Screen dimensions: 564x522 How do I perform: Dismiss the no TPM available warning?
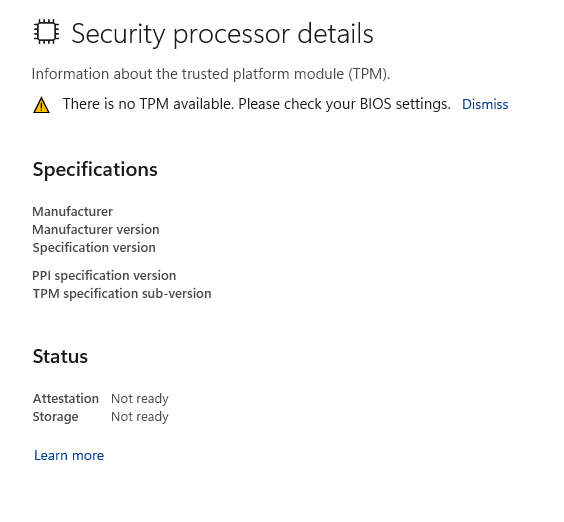(x=485, y=104)
